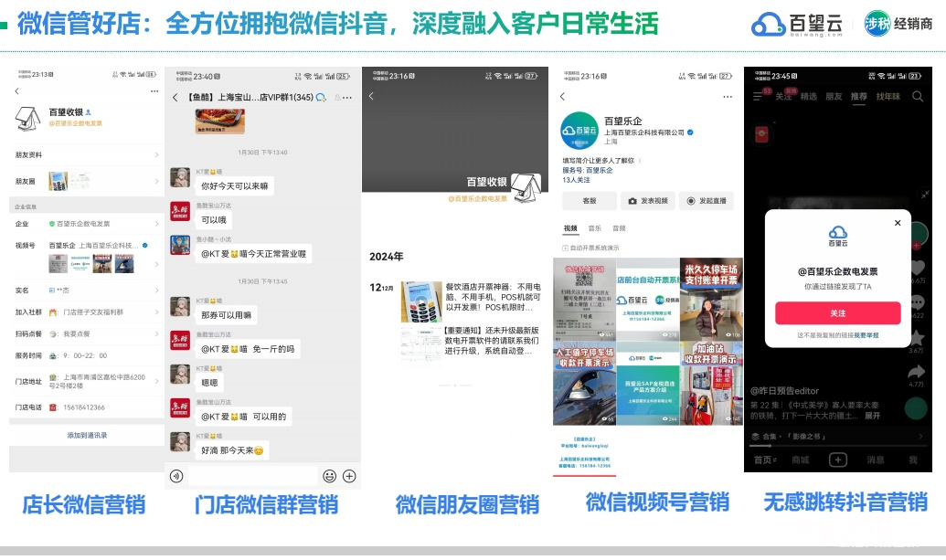Go back from the VIP group chat
This screenshot has width=946, height=560.
[x=175, y=98]
